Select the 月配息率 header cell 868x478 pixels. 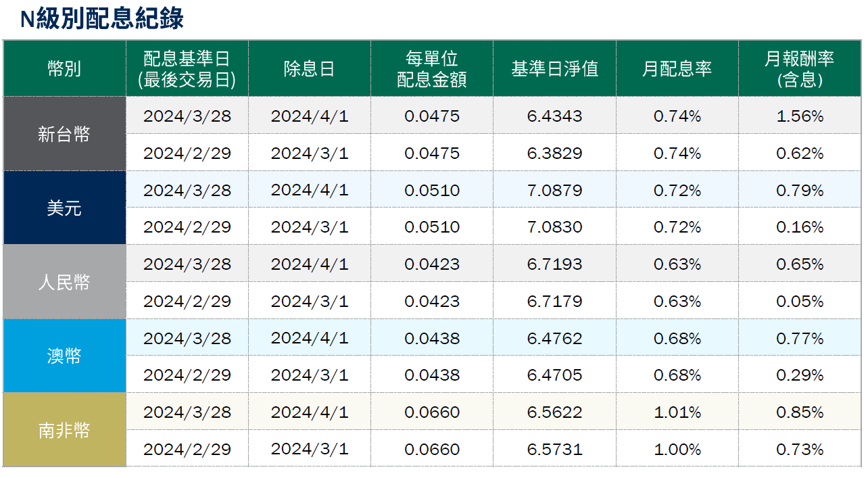click(678, 68)
